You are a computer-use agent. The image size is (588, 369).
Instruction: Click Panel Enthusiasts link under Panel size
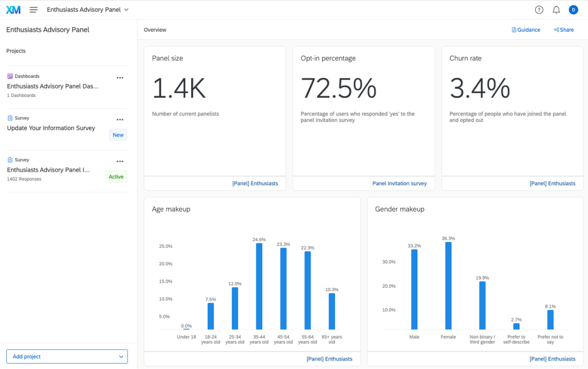click(x=255, y=183)
